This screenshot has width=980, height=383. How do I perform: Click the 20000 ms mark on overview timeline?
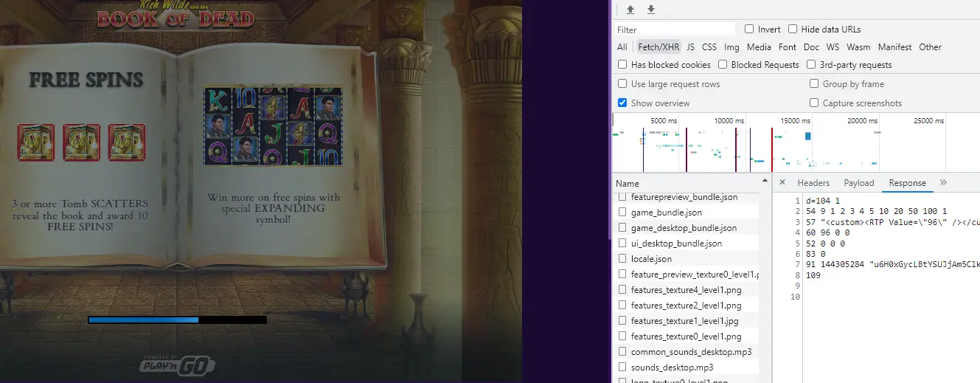point(861,120)
